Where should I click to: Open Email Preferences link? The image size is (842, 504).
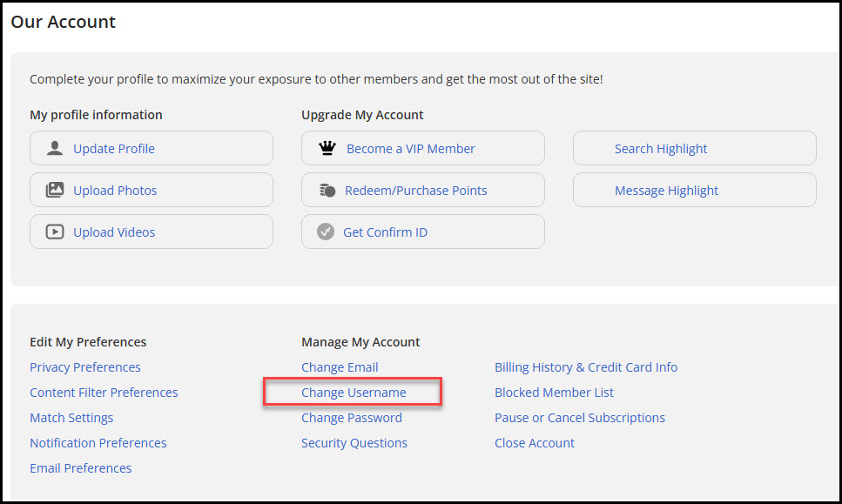pos(81,468)
